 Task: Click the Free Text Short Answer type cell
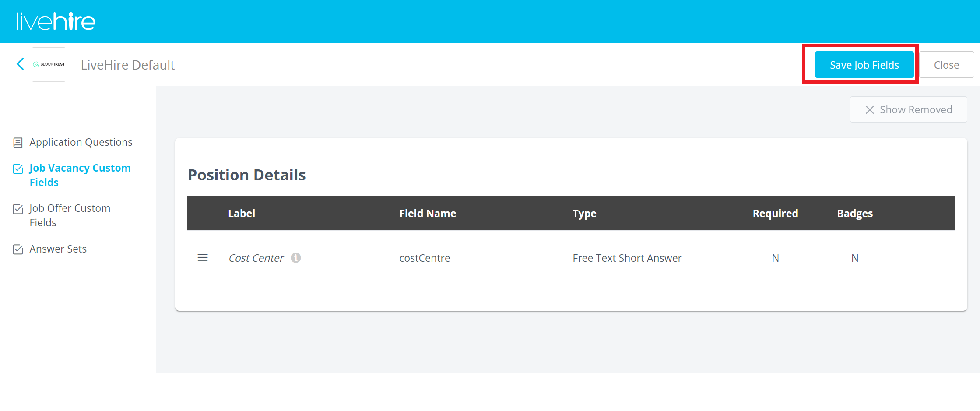pyautogui.click(x=627, y=258)
